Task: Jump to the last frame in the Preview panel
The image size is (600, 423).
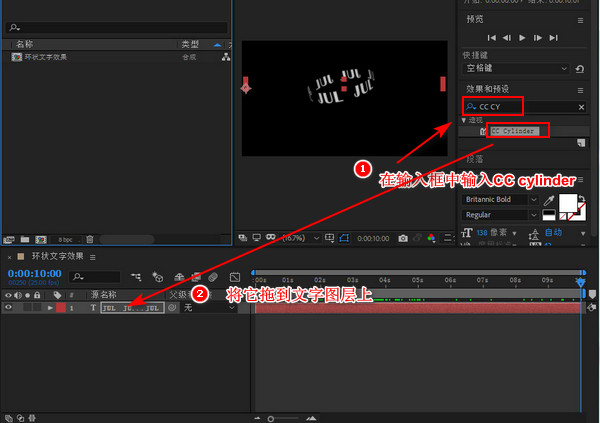Action: 553,38
